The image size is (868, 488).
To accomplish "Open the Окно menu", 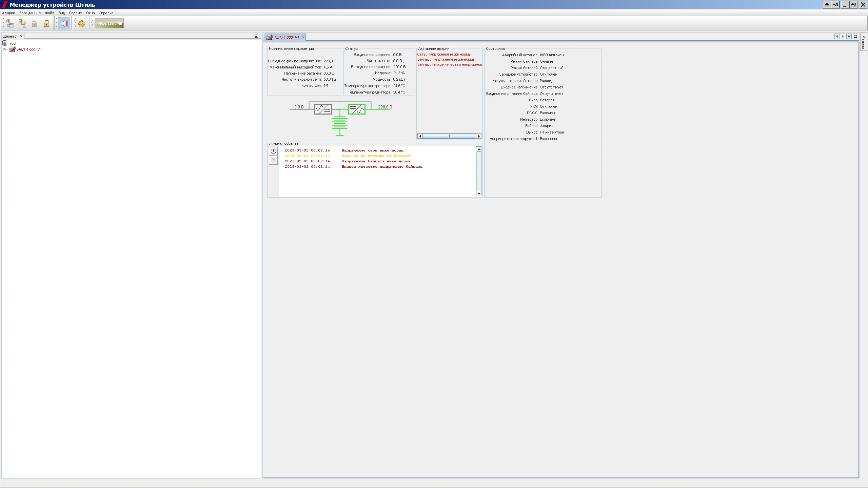I will coord(90,13).
